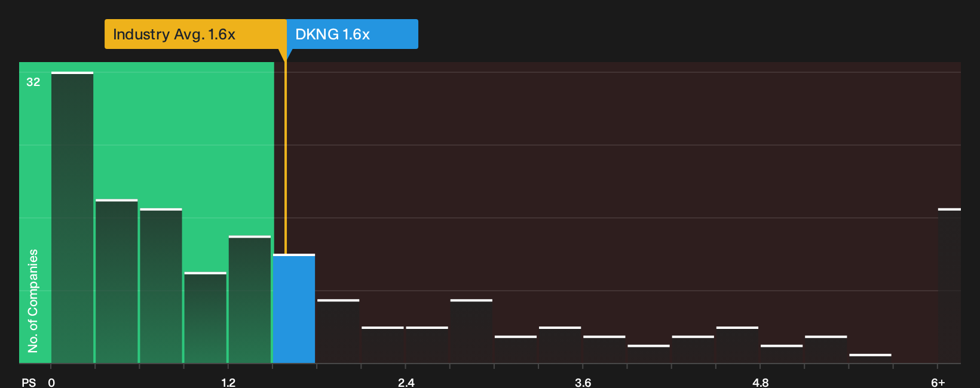The width and height of the screenshot is (980, 388).
Task: Select the bar just left of 2.4 tick
Action: coord(382,345)
